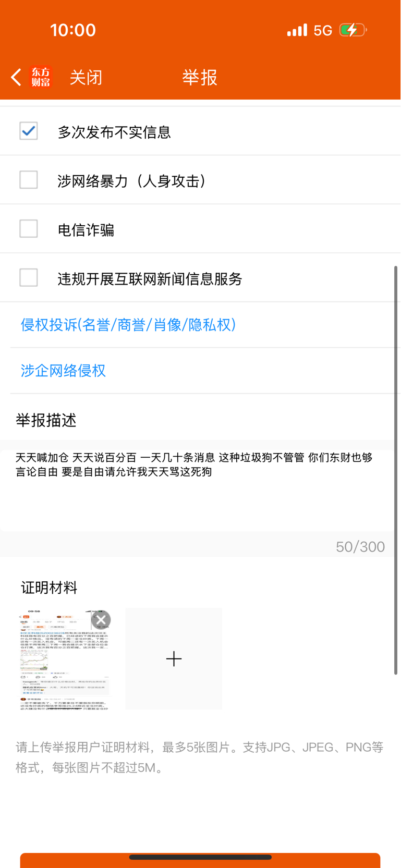Tap the cellular signal bars icon

coord(297,30)
